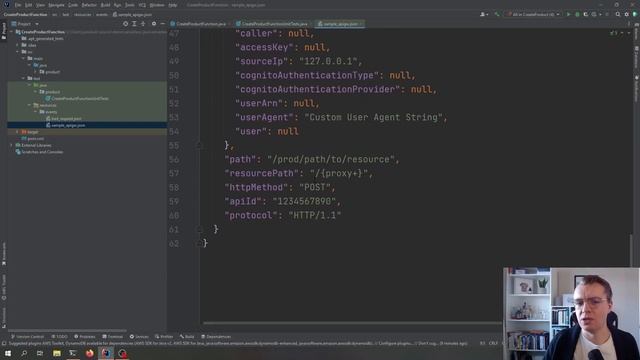
Task: Open the Run menu
Action: coord(118,5)
